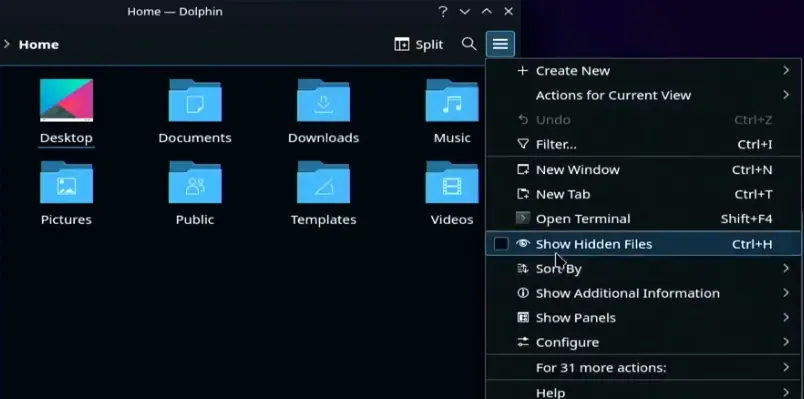The width and height of the screenshot is (804, 399).
Task: Open For 31 more actions submenu
Action: point(644,368)
